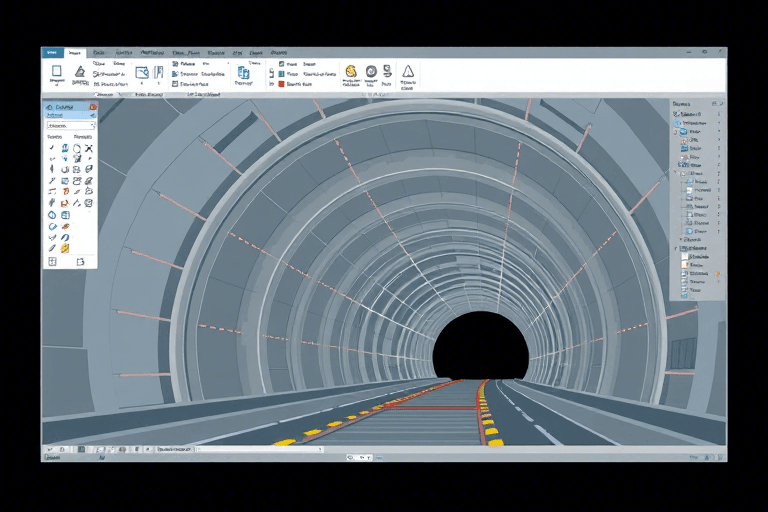The width and height of the screenshot is (768, 512).
Task: Click the grid icon at the palette bottom-left
Action: point(52,262)
